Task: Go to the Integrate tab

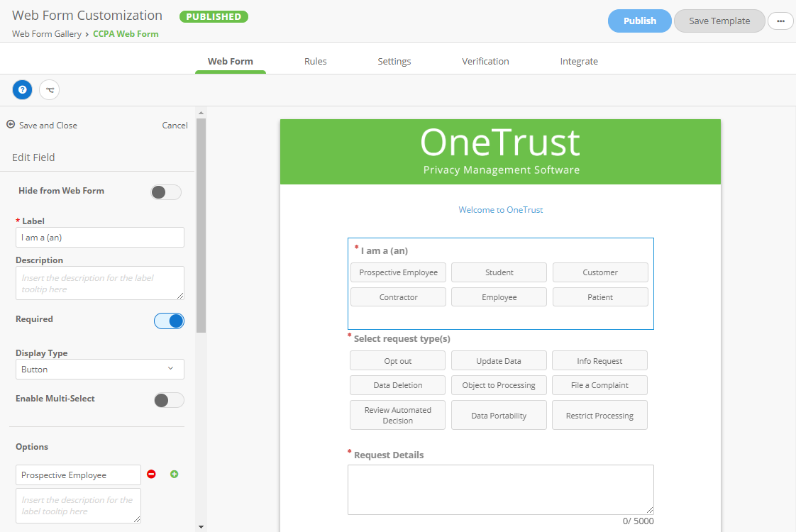Action: click(x=579, y=61)
